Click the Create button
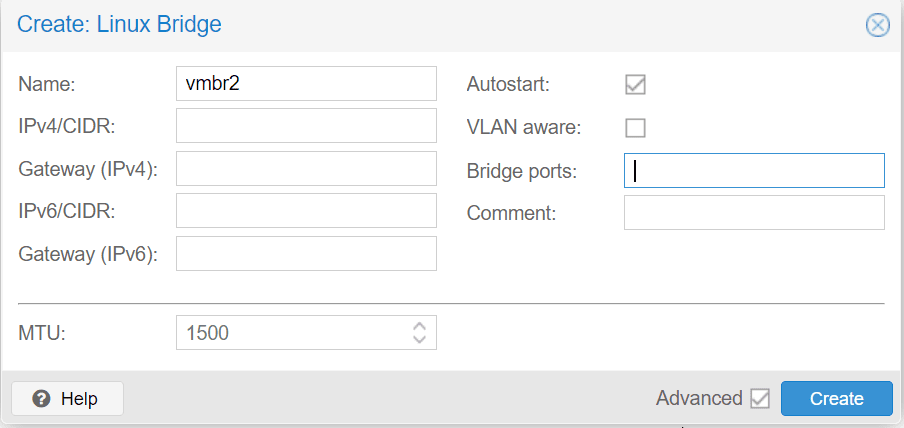Image resolution: width=904 pixels, height=428 pixels. pyautogui.click(x=837, y=399)
